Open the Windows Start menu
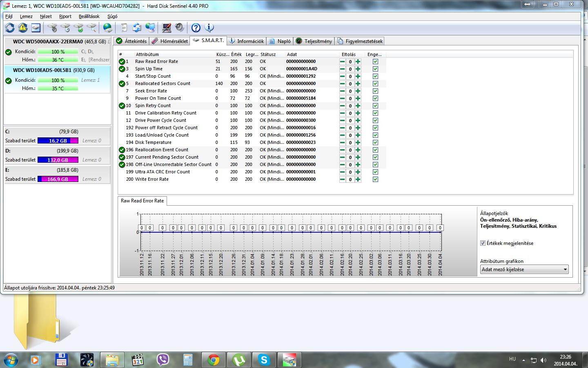The image size is (588, 368). [x=11, y=360]
